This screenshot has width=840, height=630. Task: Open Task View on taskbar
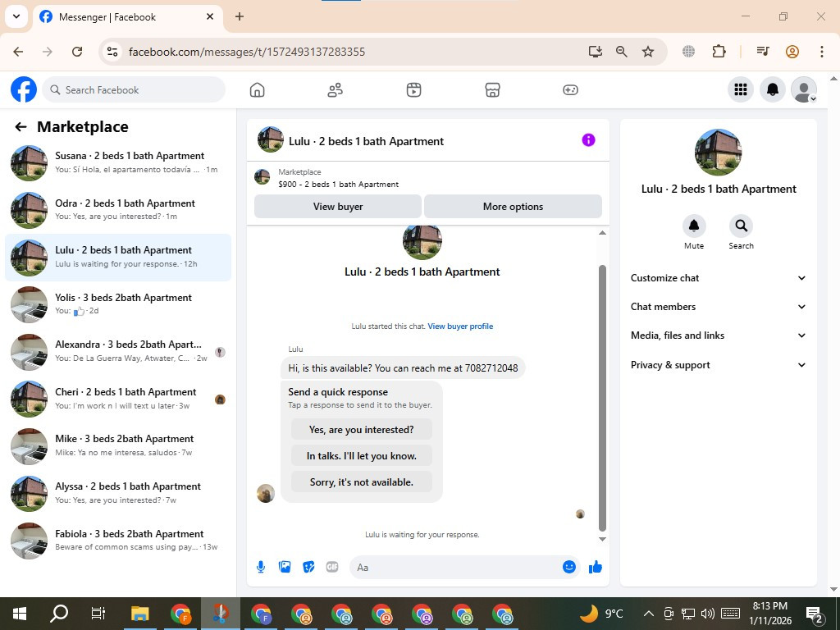(98, 614)
